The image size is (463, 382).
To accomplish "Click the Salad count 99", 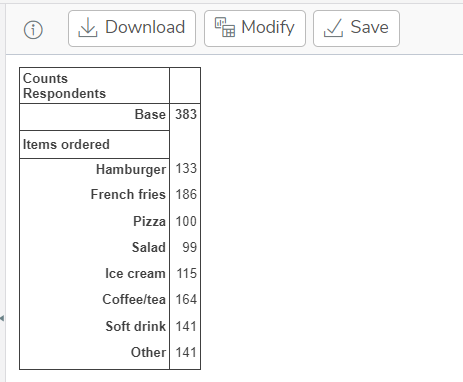I will [189, 247].
